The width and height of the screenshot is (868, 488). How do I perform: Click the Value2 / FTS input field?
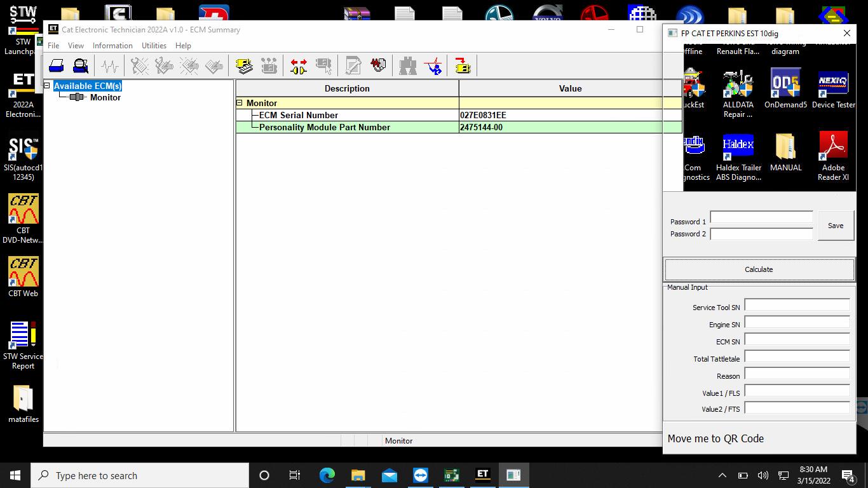[x=797, y=408]
